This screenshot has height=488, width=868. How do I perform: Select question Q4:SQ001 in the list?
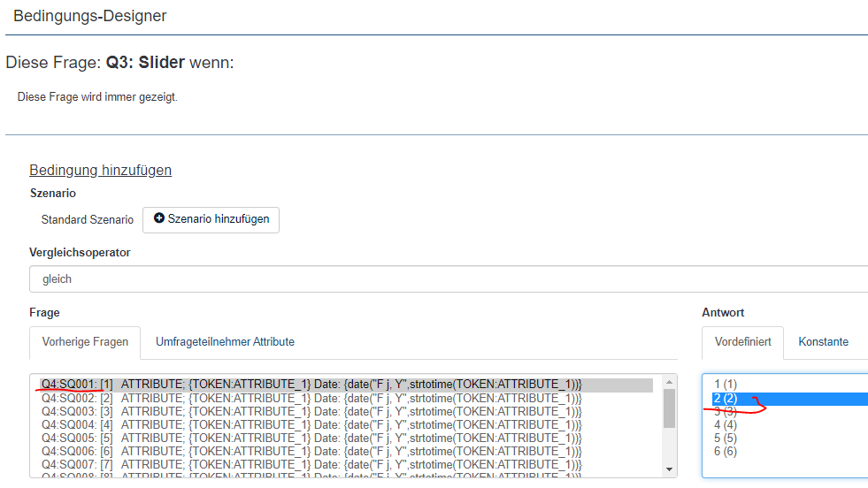click(x=310, y=385)
